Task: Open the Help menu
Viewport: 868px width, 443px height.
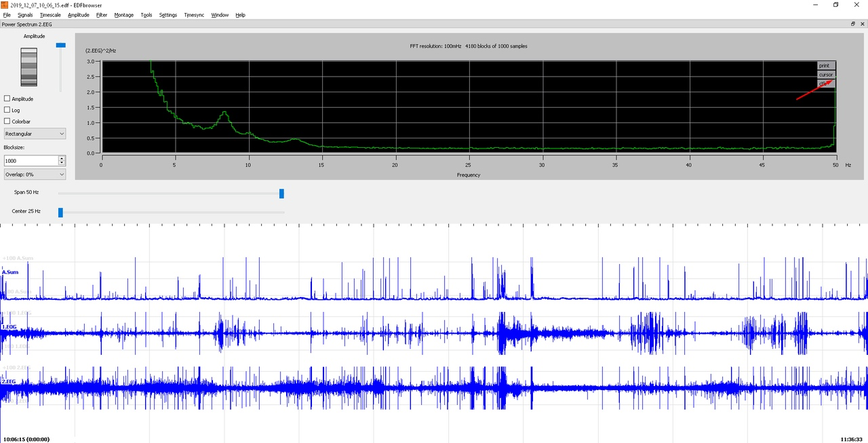Action: (x=241, y=15)
